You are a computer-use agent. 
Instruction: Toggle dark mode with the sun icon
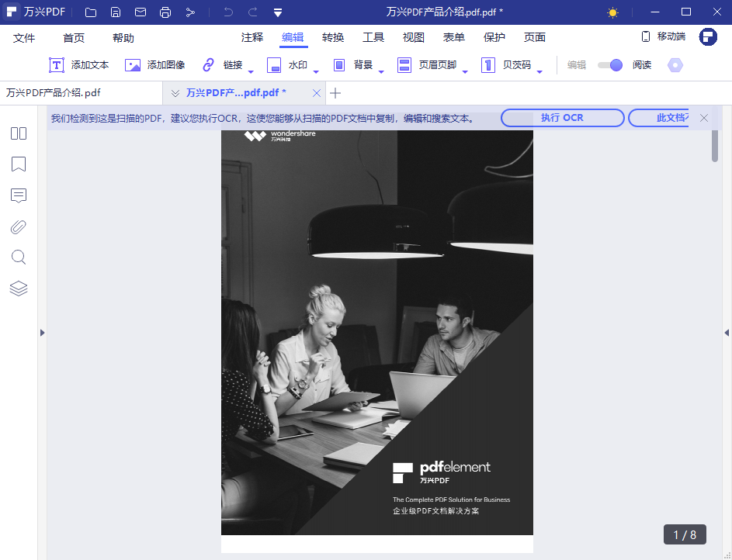(612, 12)
